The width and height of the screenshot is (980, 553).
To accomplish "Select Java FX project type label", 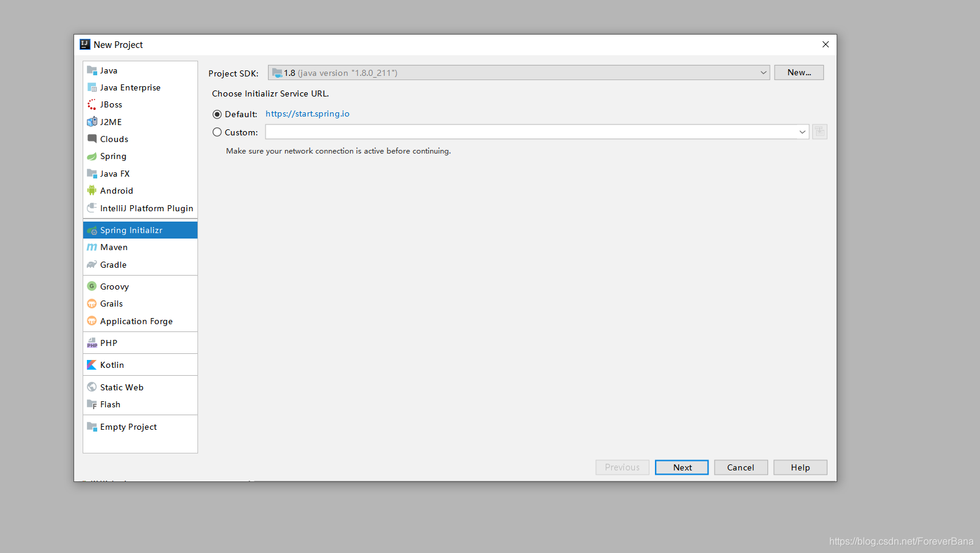I will [115, 174].
